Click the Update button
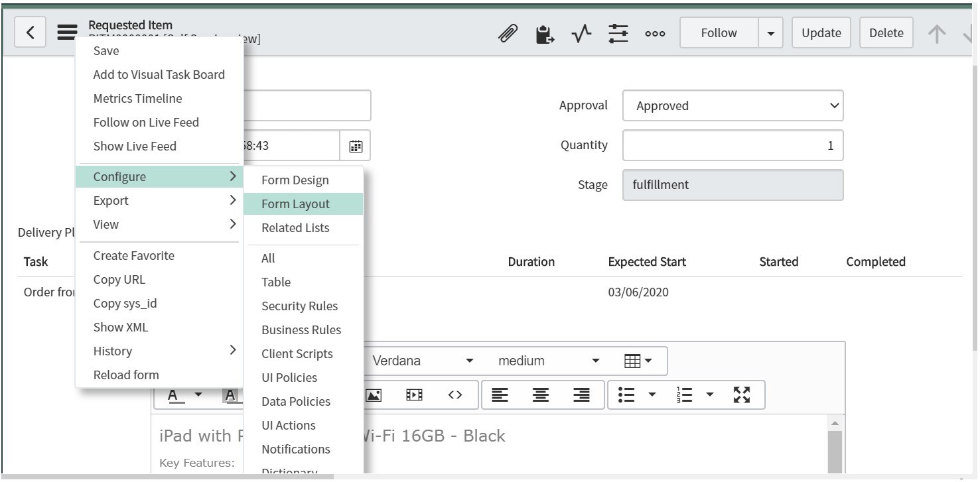Screen dimensions: 980x482 point(821,33)
